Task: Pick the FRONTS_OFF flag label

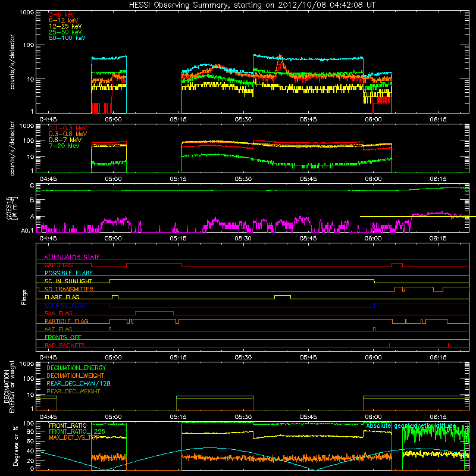Action: point(63,337)
